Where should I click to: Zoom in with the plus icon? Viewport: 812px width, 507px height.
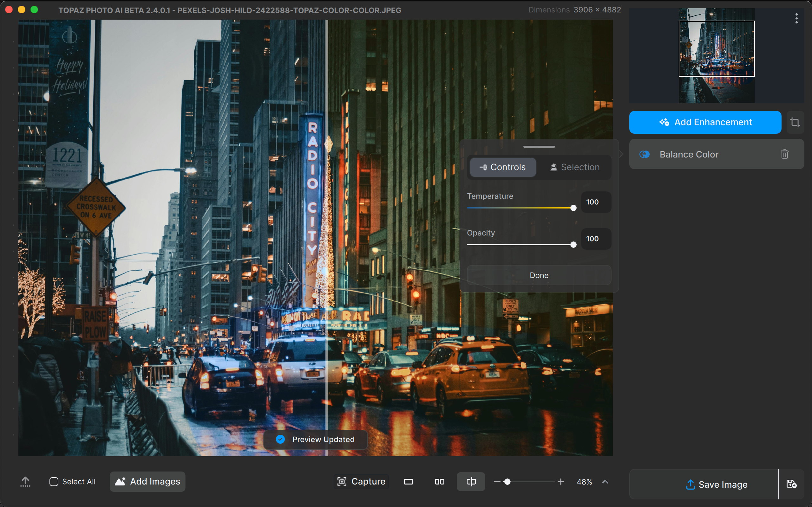pos(560,482)
